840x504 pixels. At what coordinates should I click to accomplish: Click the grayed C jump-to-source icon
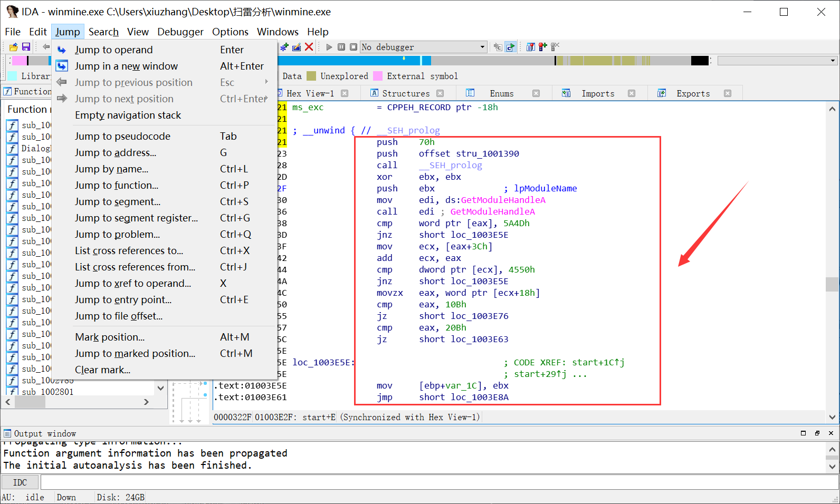(x=498, y=47)
